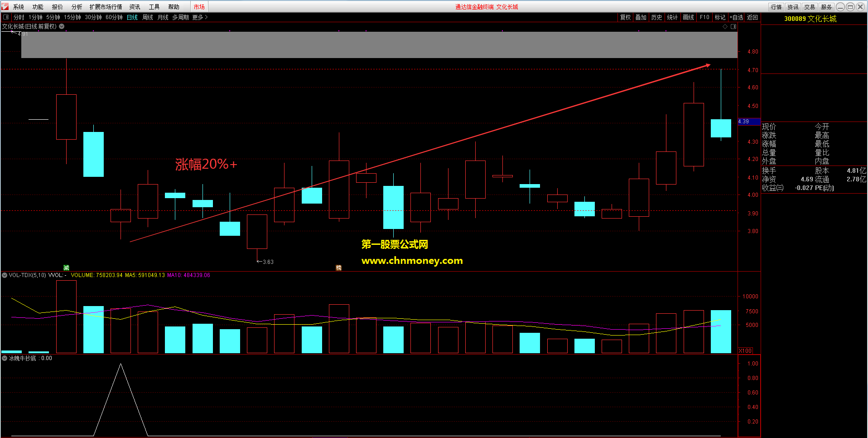Click the 标记 mark button
The height and width of the screenshot is (438, 868).
720,17
